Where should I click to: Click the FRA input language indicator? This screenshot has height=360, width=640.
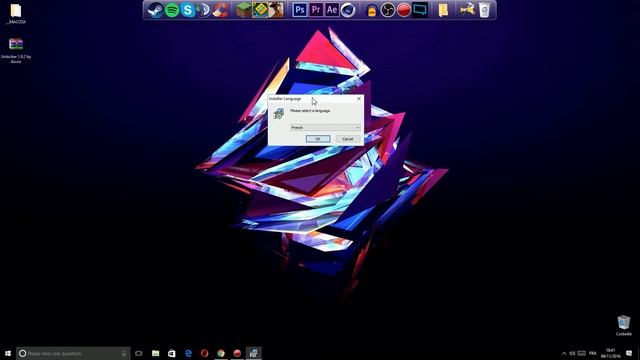[593, 353]
